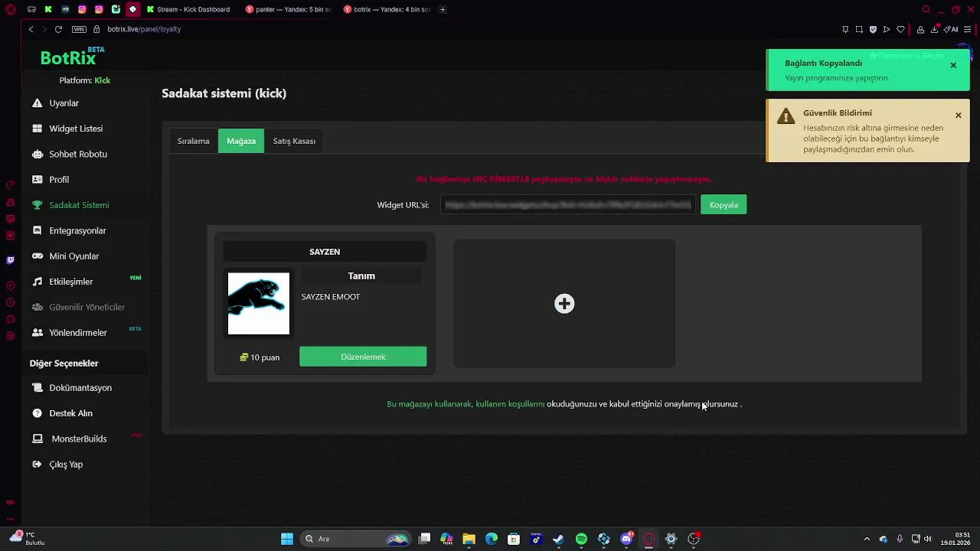Switch to panter Yandex browser tab
This screenshot has width=980, height=551.
coord(289,9)
